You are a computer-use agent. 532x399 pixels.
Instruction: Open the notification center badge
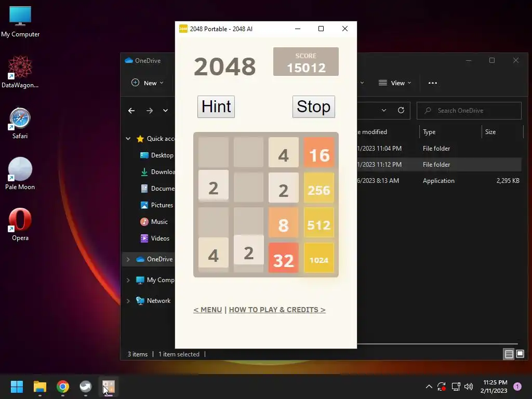click(517, 387)
